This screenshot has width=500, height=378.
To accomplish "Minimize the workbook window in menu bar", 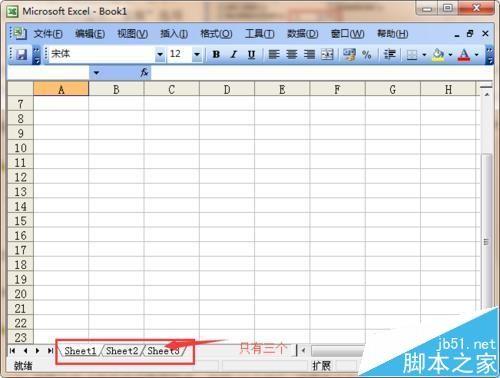I will click(457, 35).
